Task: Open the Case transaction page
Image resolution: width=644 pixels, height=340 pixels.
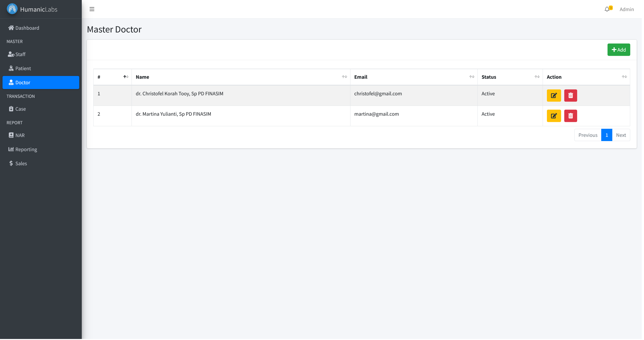Action: (20, 109)
